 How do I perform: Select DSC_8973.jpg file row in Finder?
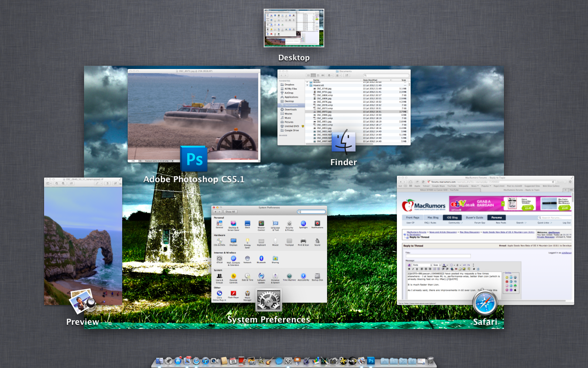pyautogui.click(x=356, y=112)
